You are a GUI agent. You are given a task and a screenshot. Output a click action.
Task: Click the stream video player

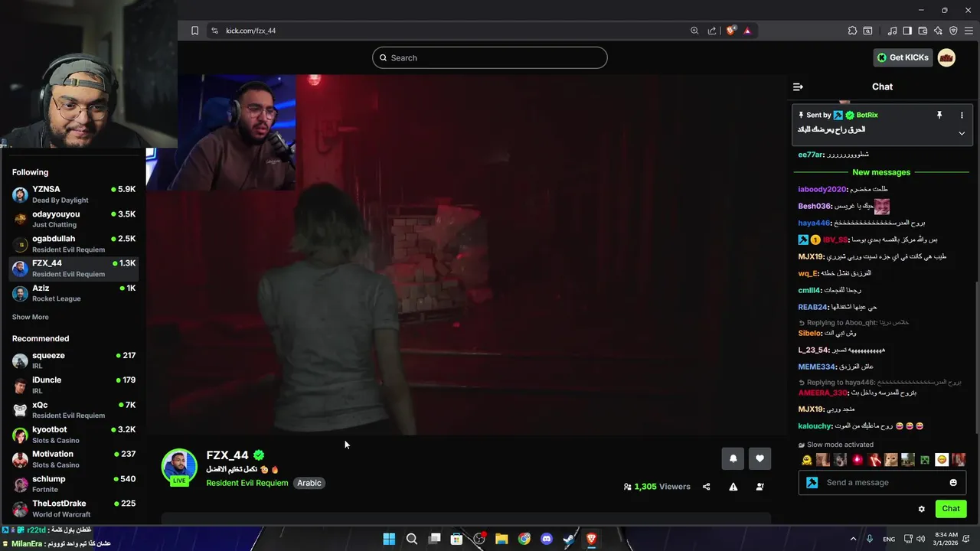466,255
